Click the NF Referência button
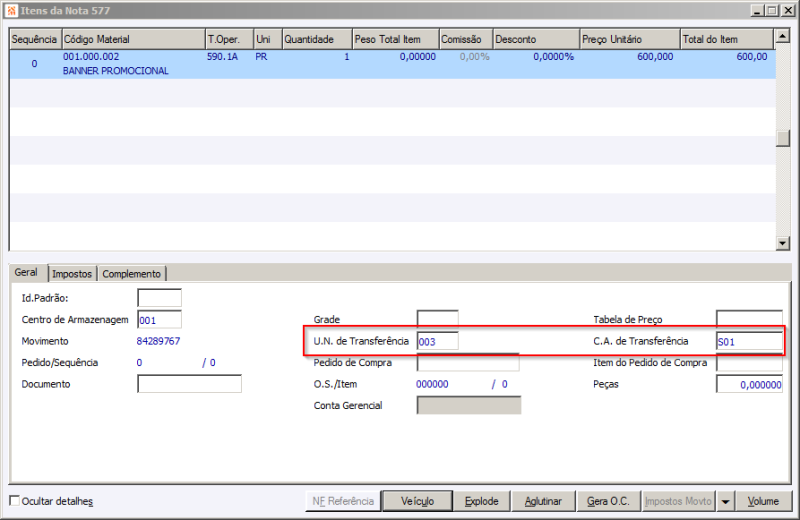Screen dimensions: 800x520 tap(343, 501)
